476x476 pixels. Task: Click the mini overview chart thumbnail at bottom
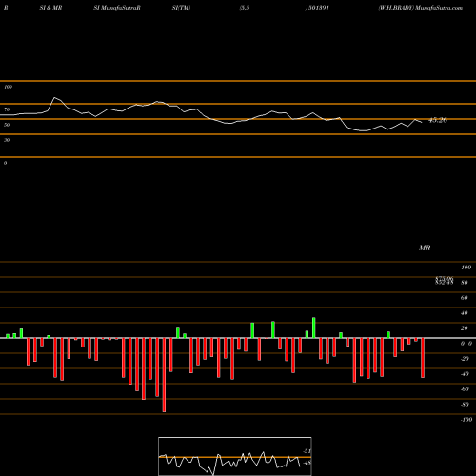235,456
